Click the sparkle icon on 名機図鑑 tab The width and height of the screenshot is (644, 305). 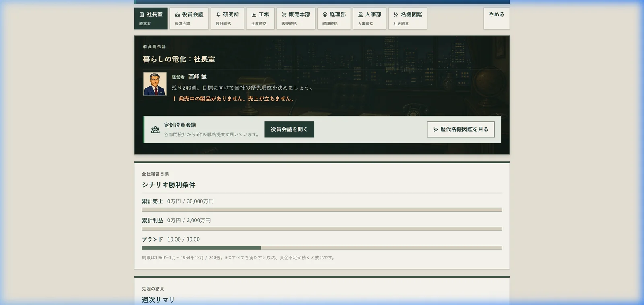[396, 15]
